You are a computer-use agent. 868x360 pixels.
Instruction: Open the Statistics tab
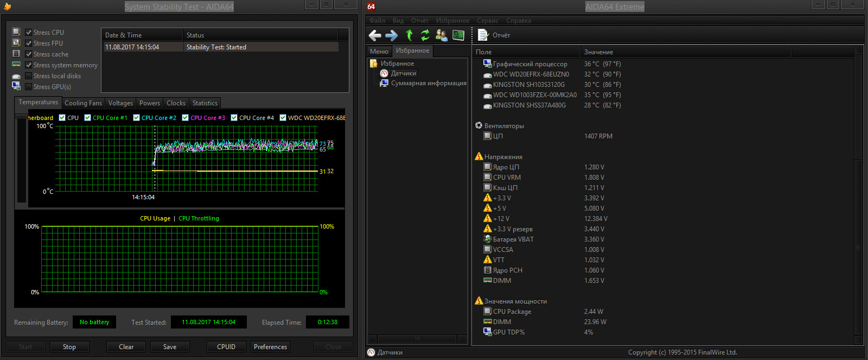205,103
